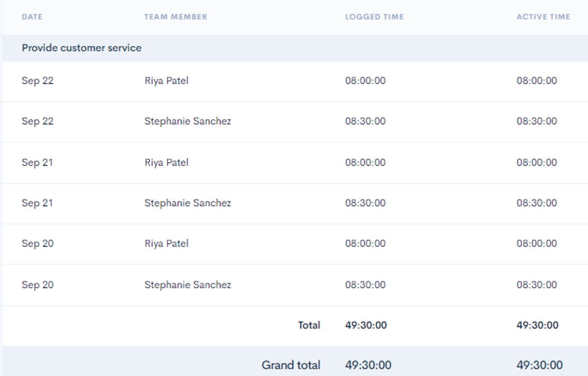Screen dimensions: 588x376
Task: Click the Active Time column header
Action: pos(543,17)
